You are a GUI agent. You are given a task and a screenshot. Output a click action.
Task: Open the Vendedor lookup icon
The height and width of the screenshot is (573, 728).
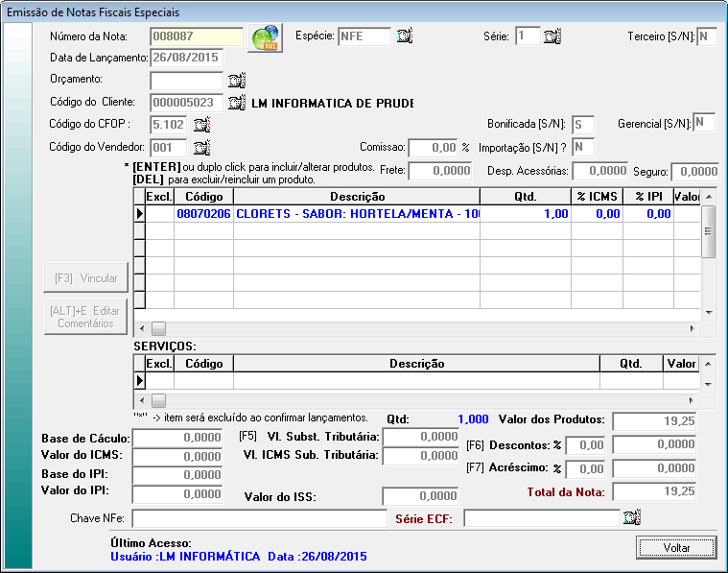[x=201, y=147]
